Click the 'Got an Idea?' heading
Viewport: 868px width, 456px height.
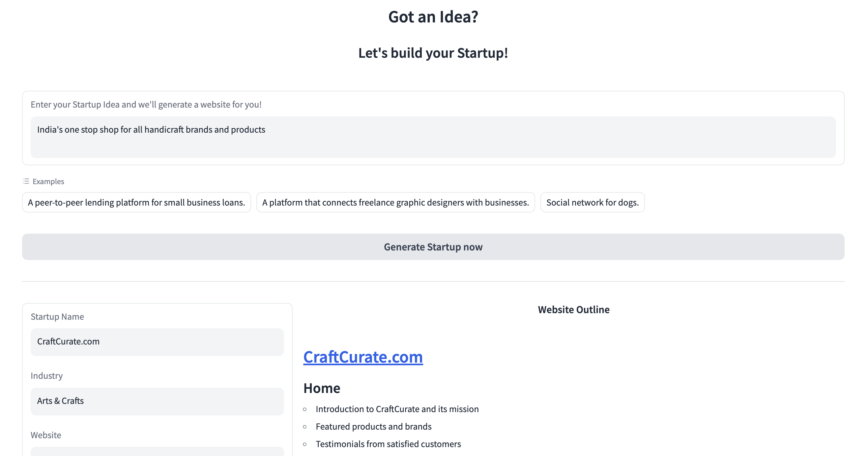[433, 17]
